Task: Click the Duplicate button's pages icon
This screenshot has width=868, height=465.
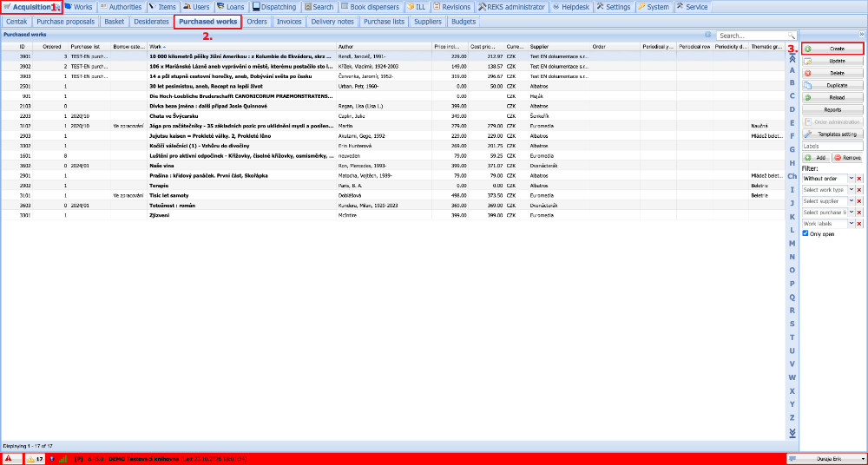Action: 807,86
